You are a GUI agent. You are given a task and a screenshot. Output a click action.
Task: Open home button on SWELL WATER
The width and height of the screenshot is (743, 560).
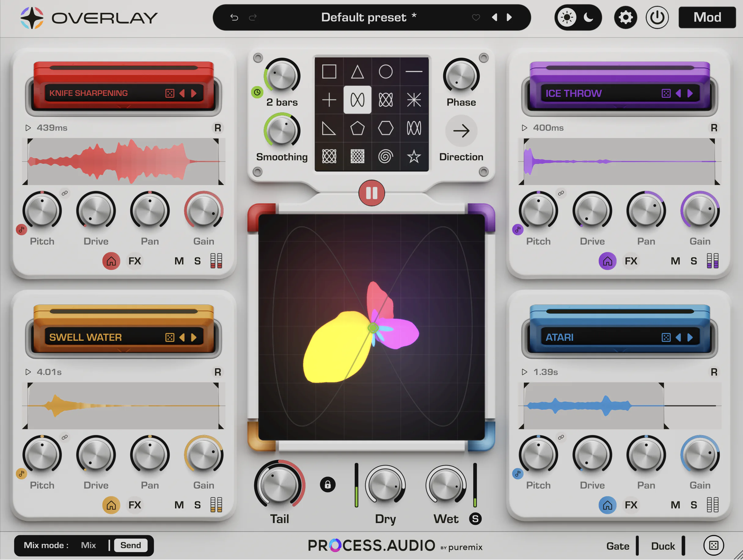(111, 505)
